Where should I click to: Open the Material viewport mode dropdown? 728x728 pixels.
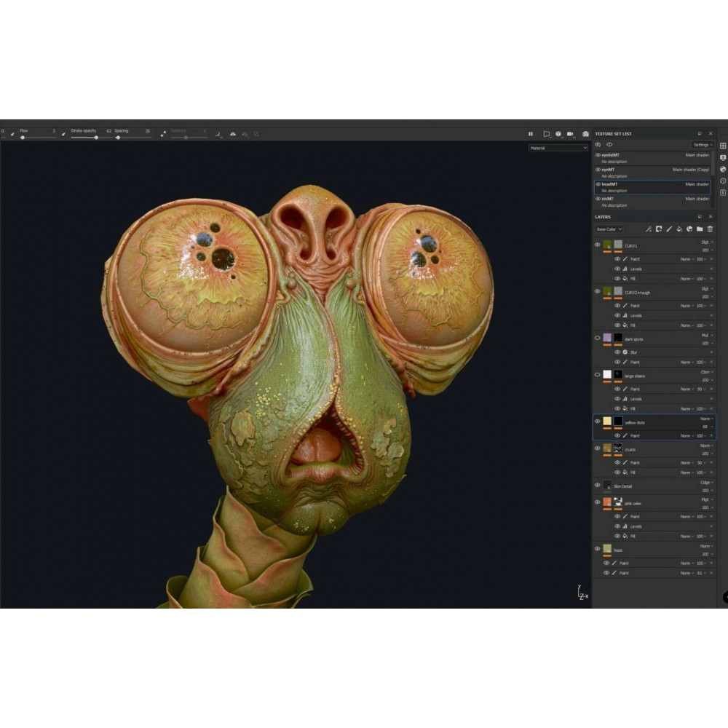click(x=558, y=148)
